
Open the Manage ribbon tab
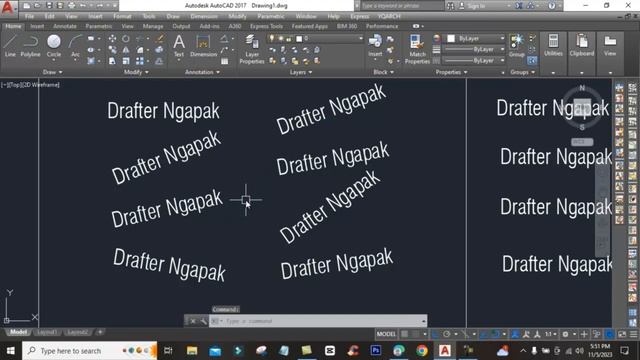153,26
